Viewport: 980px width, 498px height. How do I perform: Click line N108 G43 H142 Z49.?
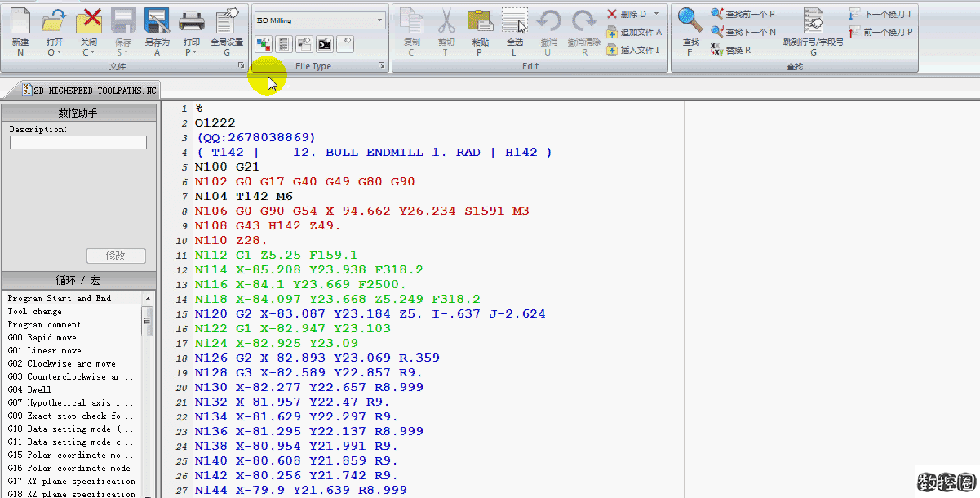click(268, 225)
